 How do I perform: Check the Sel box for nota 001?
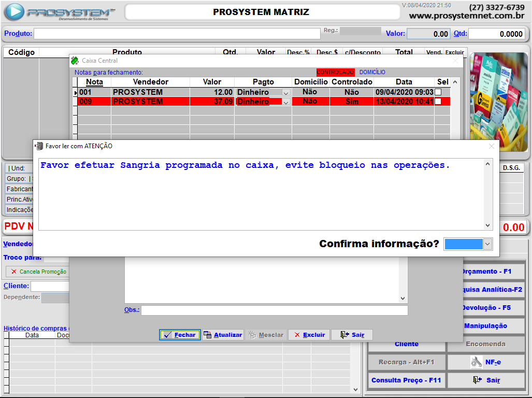pos(438,92)
